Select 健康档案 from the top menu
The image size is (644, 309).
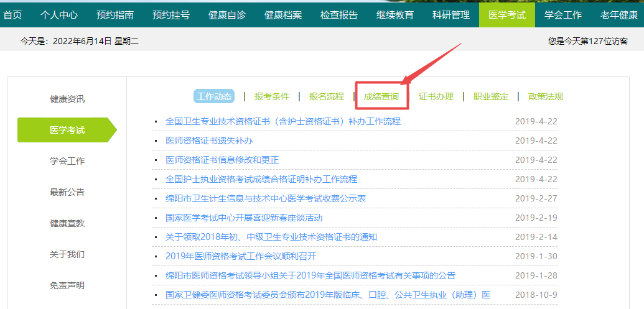(283, 15)
